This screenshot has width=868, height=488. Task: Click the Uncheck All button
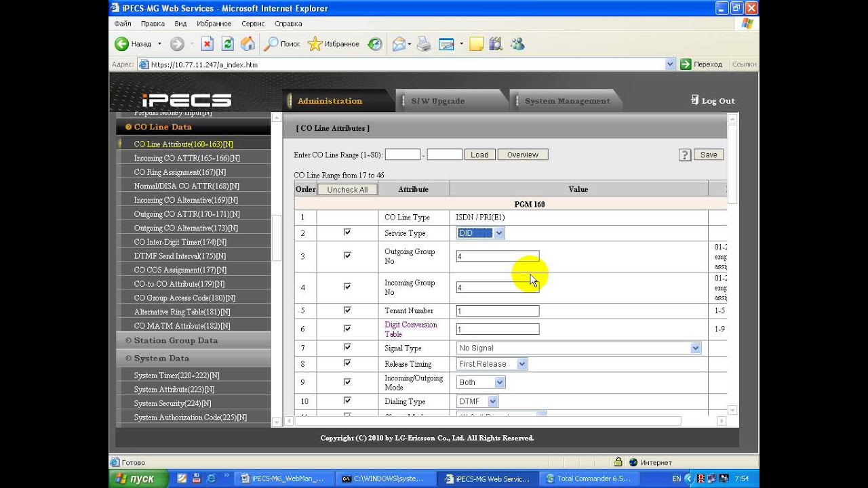pos(347,190)
